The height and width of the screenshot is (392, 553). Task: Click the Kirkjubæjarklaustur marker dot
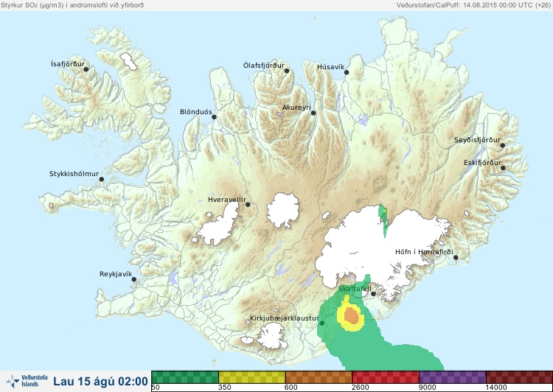point(321,323)
